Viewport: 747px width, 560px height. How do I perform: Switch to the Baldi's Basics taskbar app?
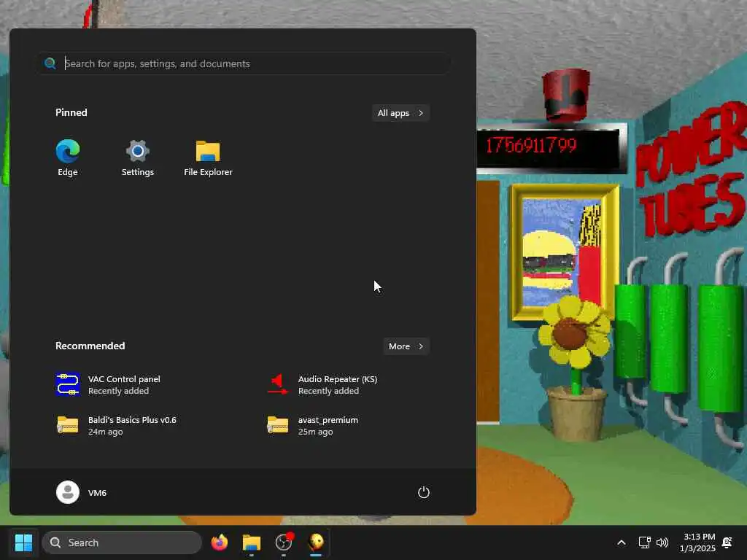316,542
